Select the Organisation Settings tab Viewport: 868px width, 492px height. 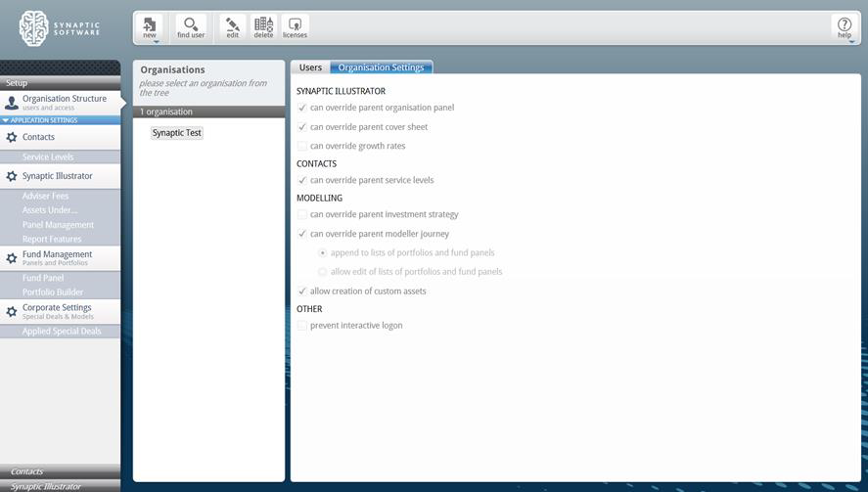click(382, 67)
